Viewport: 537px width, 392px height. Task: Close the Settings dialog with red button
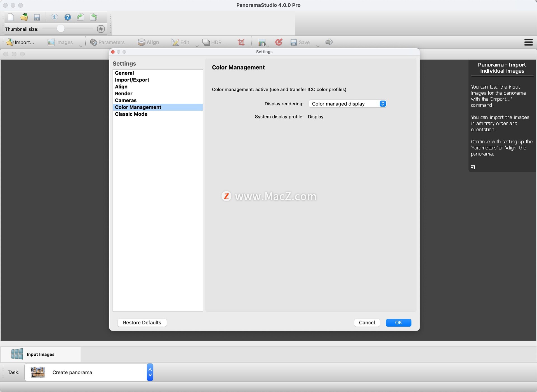(113, 52)
